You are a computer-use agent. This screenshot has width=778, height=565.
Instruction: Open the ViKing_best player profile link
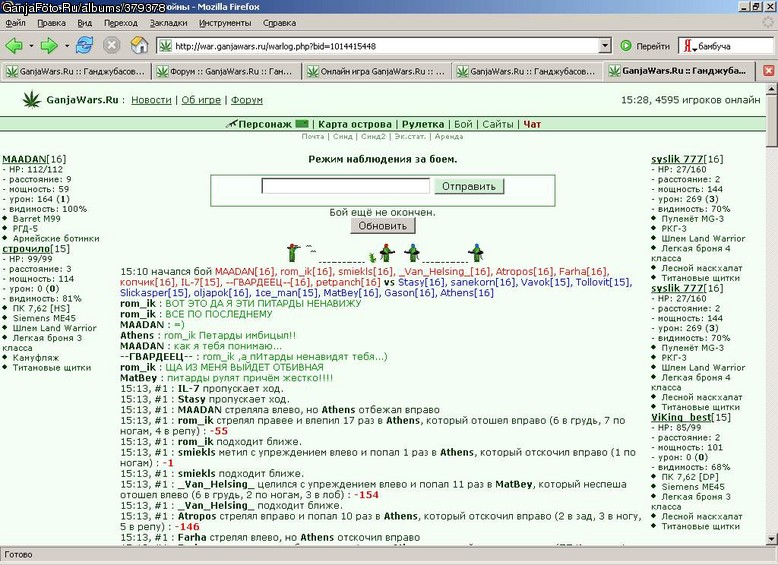tap(681, 417)
